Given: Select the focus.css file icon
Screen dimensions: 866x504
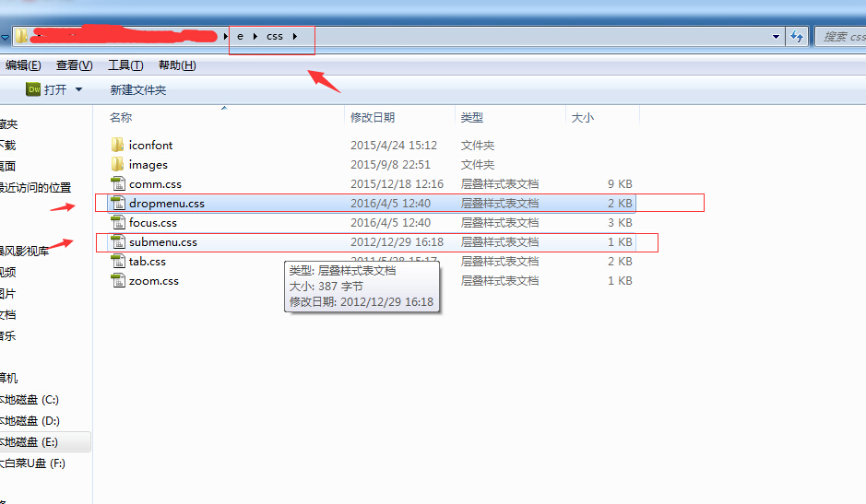Looking at the screenshot, I should [117, 223].
